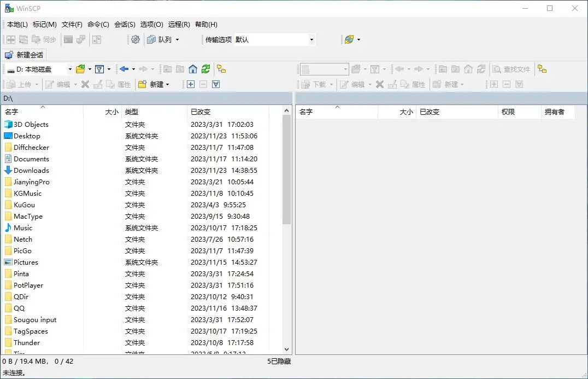The height and width of the screenshot is (379, 588).
Task: Expand the open folder dropdown arrow
Action: pyautogui.click(x=90, y=69)
